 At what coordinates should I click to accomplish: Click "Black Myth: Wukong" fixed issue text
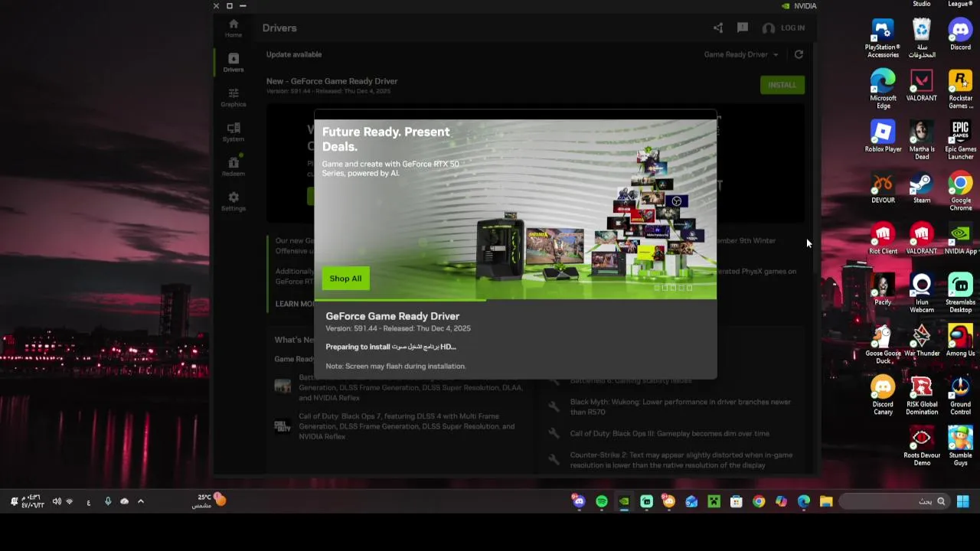680,407
